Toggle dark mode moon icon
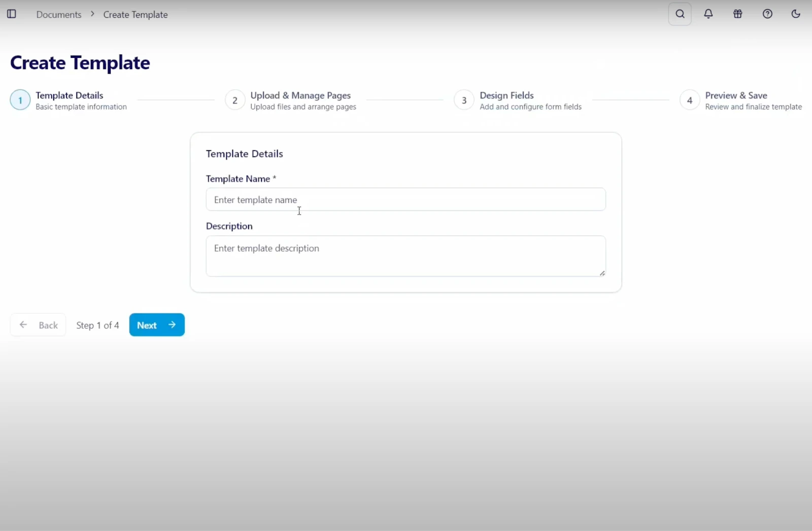This screenshot has height=531, width=812. point(796,14)
